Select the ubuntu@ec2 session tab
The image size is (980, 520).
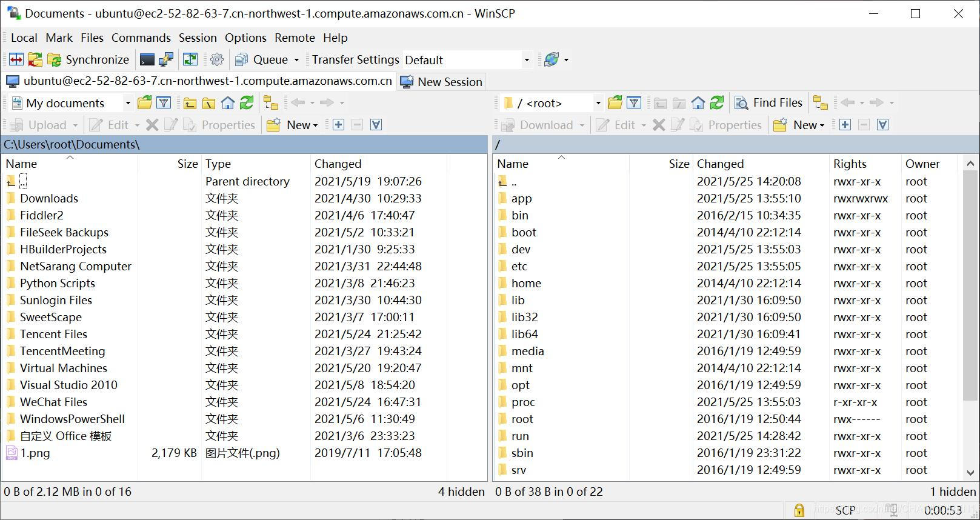(199, 81)
